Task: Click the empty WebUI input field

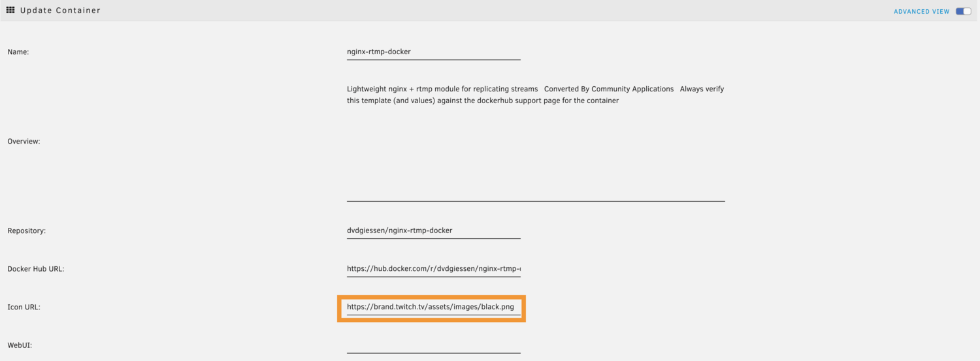Action: click(x=434, y=345)
